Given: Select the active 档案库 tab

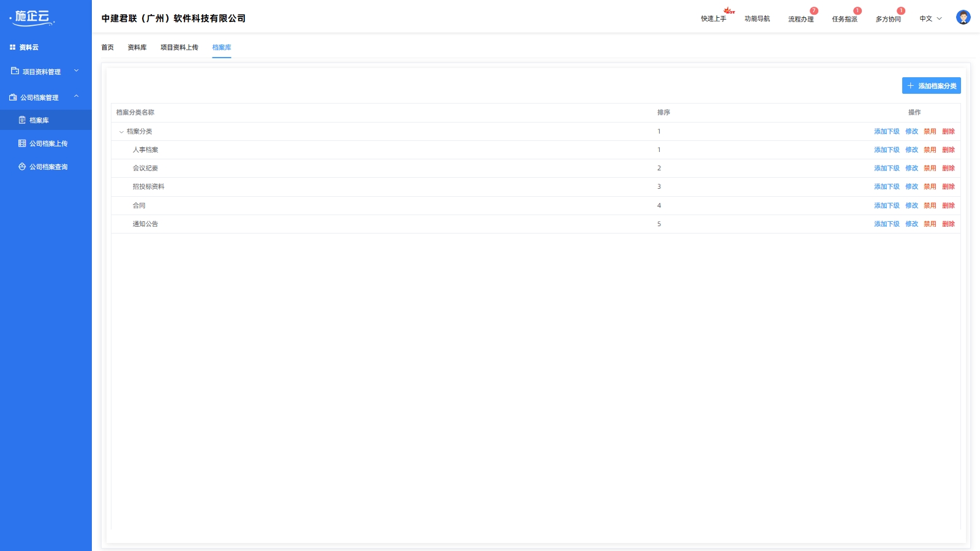Looking at the screenshot, I should [x=222, y=47].
